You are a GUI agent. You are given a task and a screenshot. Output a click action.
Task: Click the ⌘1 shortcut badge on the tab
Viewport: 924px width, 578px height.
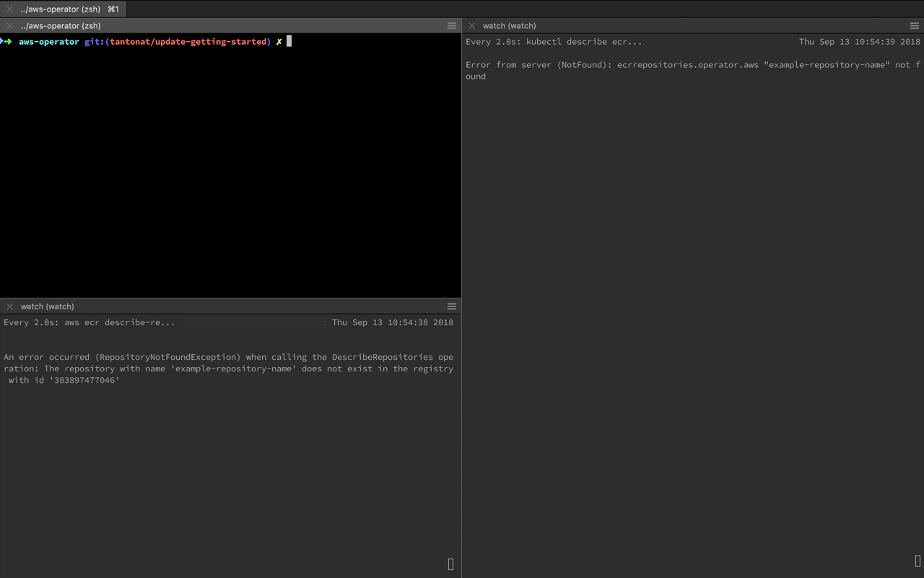pyautogui.click(x=114, y=9)
